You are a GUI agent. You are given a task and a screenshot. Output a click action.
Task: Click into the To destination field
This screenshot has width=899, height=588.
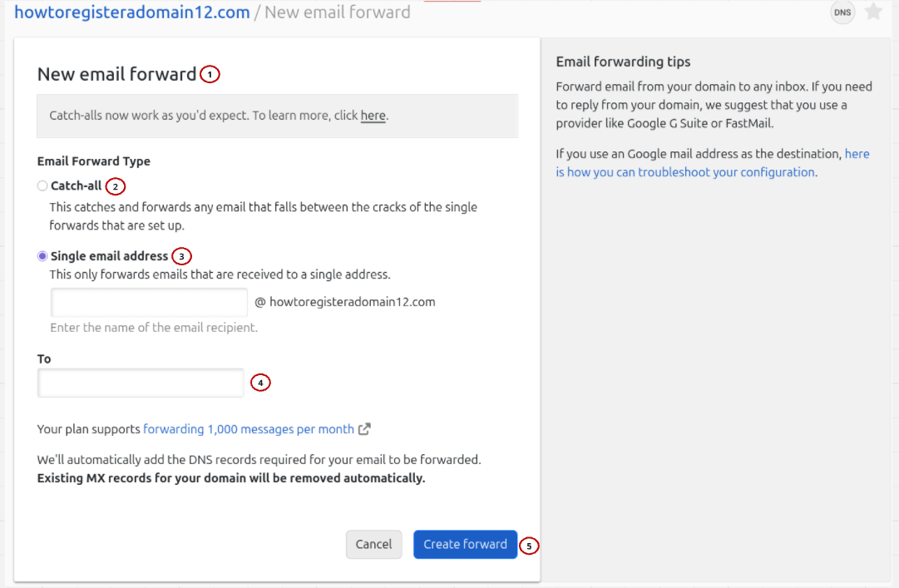(x=141, y=383)
